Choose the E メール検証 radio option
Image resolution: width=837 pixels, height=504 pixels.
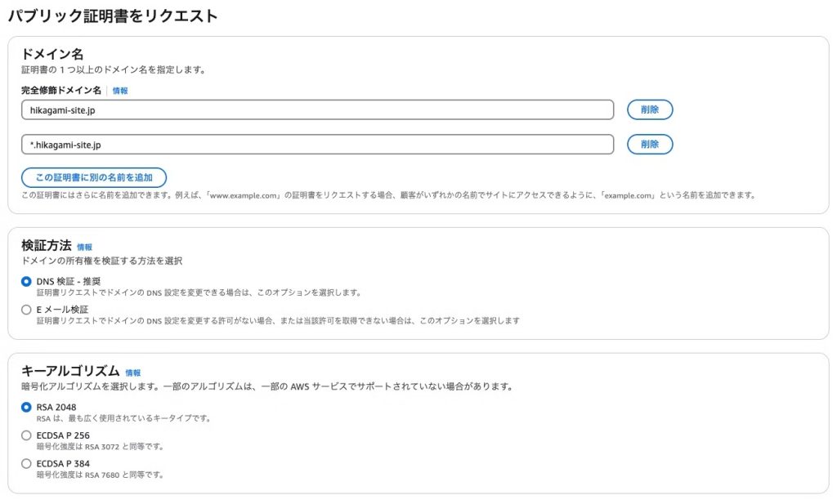27,310
